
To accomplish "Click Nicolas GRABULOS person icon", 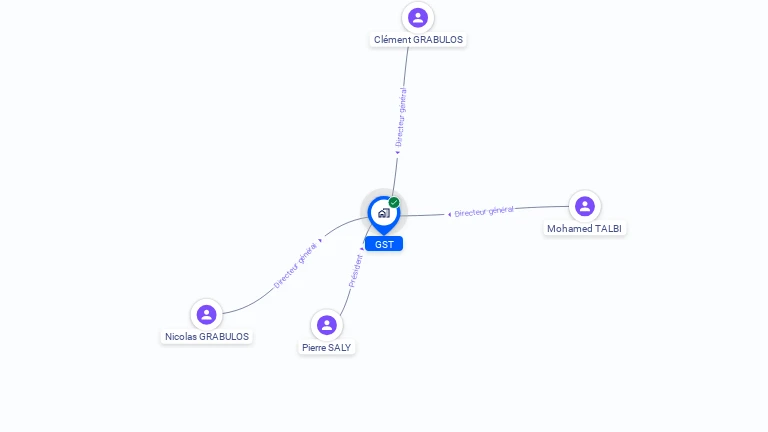I will 207,314.
